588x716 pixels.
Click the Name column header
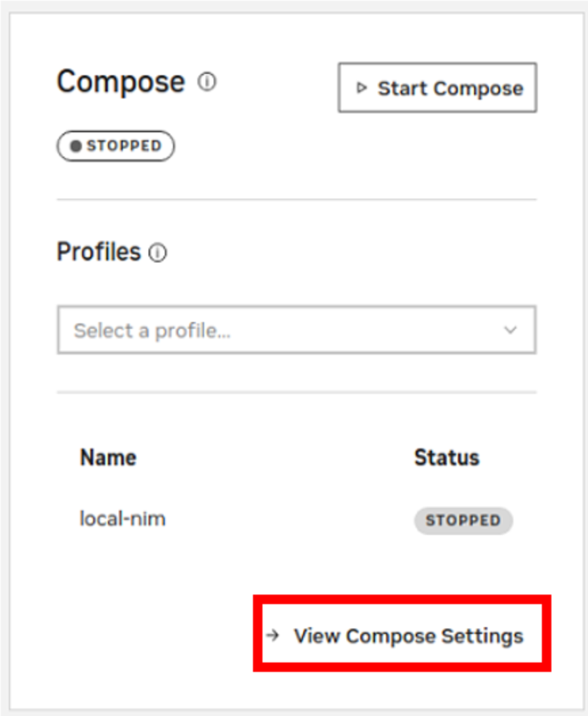coord(108,458)
